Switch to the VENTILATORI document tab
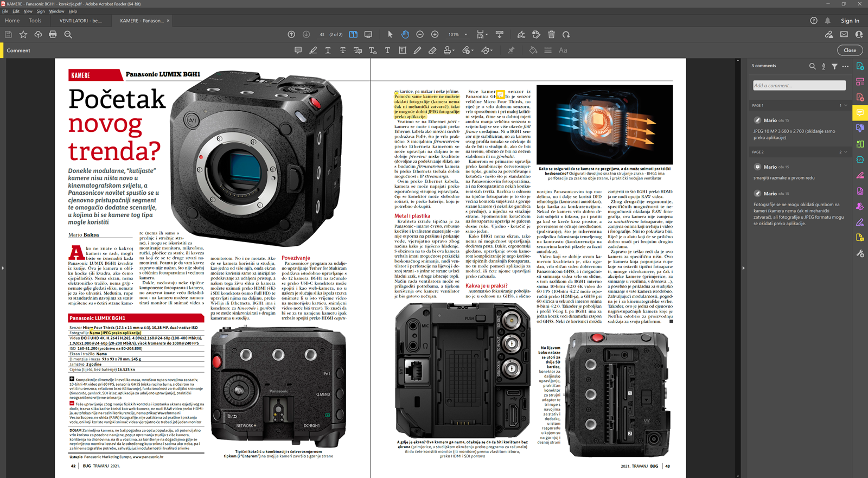 tap(80, 21)
